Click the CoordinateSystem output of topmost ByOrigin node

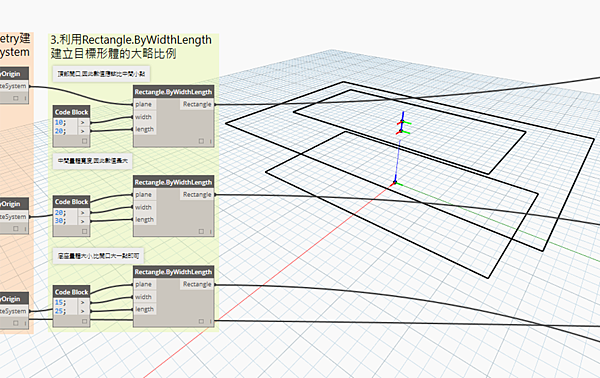click(x=14, y=86)
